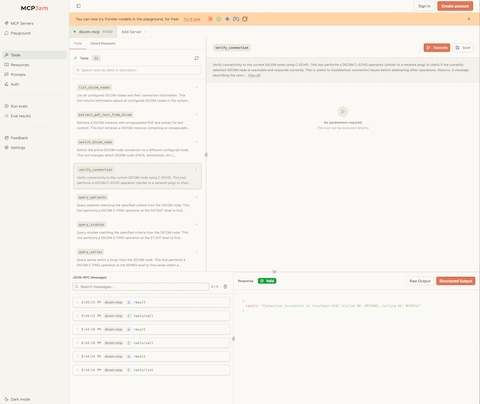Select the query_studies tool name
480x404 pixels.
[x=91, y=225]
